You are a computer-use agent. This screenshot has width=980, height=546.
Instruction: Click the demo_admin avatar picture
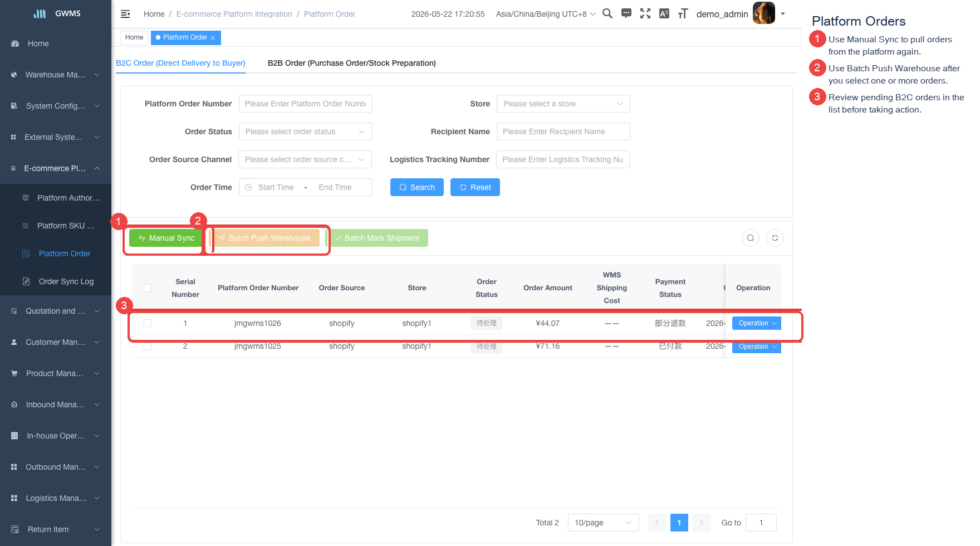pos(763,13)
